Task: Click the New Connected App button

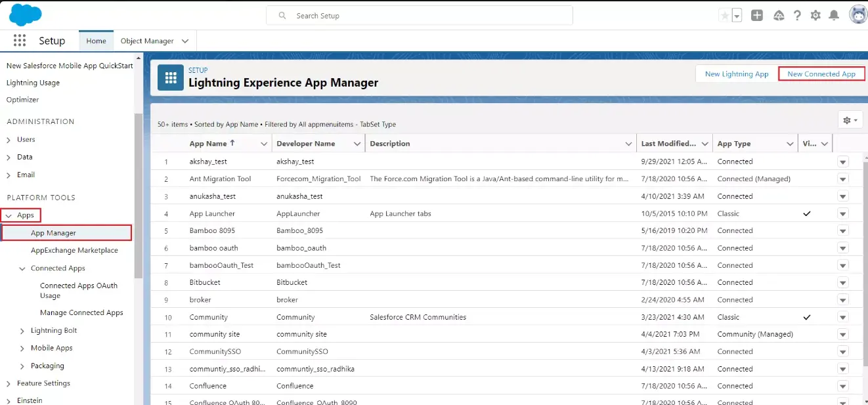Action: 821,74
